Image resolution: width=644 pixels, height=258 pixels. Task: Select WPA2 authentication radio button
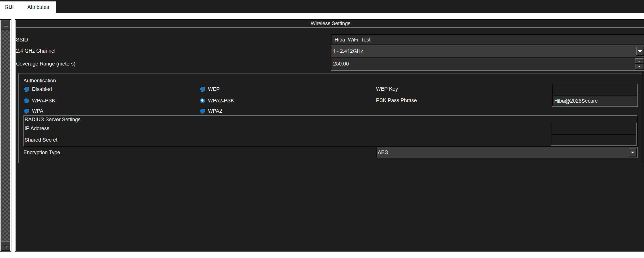pos(203,111)
